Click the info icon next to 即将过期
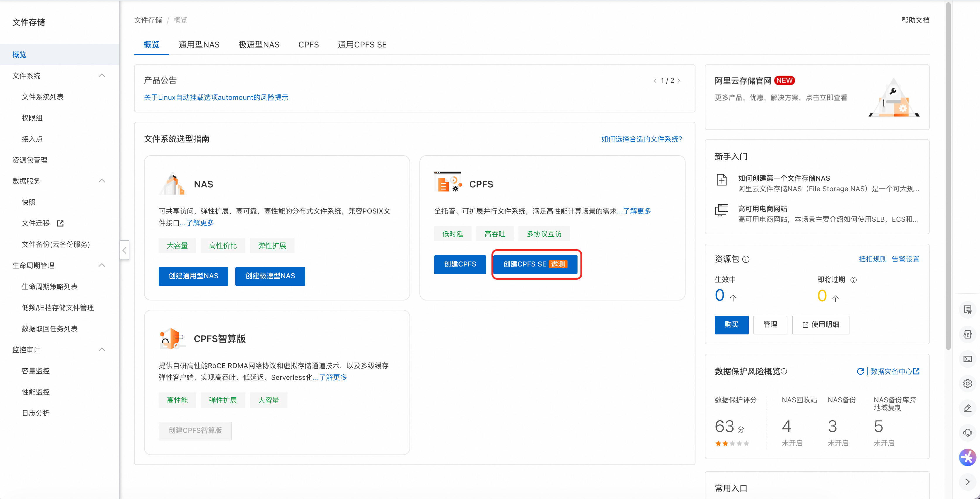The image size is (980, 499). [x=853, y=280]
